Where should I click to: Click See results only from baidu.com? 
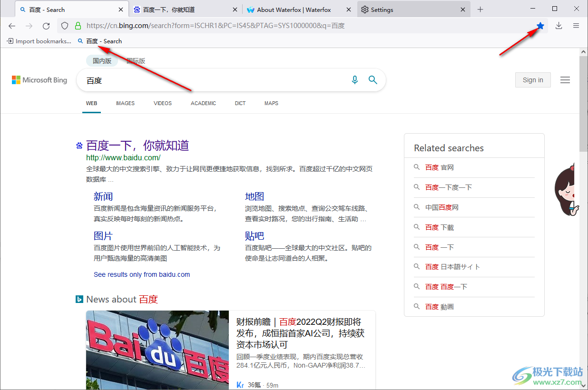142,274
